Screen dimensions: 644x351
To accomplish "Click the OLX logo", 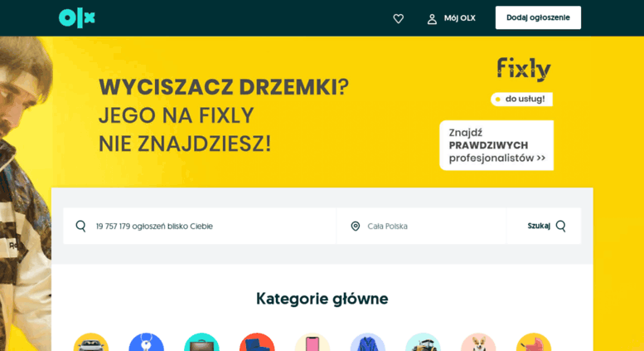I will point(77,18).
